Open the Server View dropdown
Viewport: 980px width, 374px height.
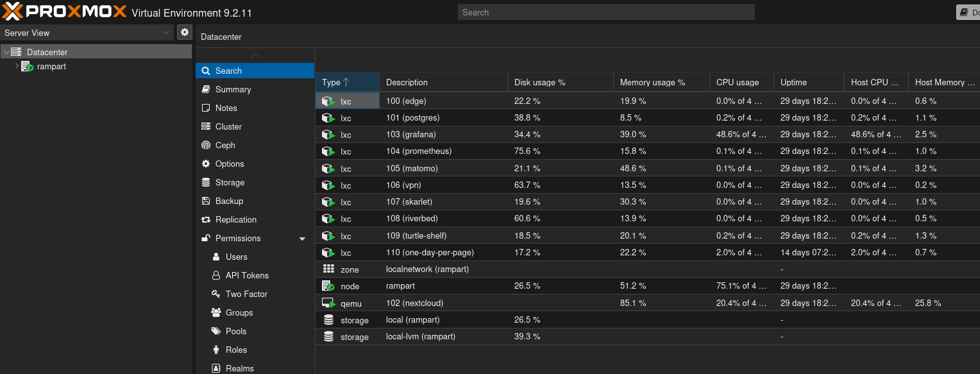(x=87, y=33)
